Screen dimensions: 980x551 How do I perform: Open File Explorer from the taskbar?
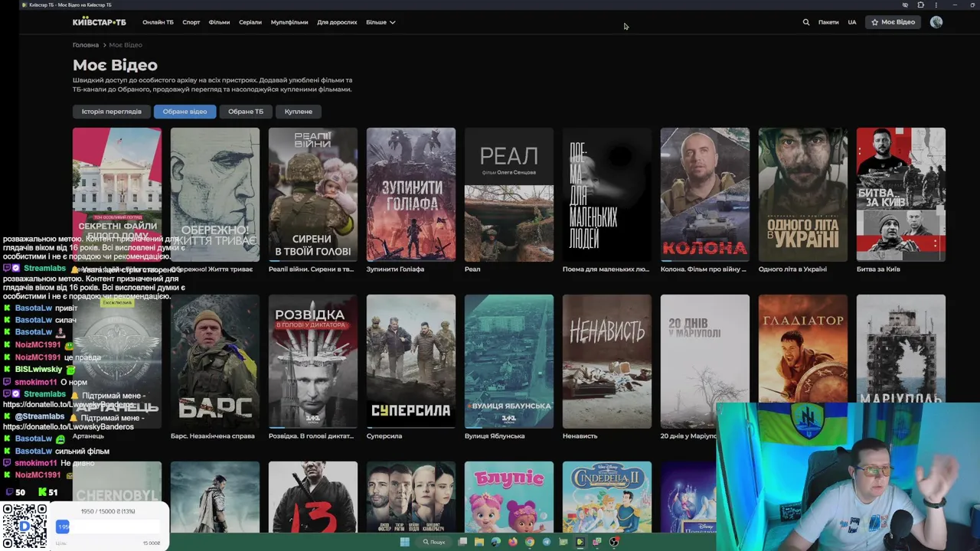(479, 542)
